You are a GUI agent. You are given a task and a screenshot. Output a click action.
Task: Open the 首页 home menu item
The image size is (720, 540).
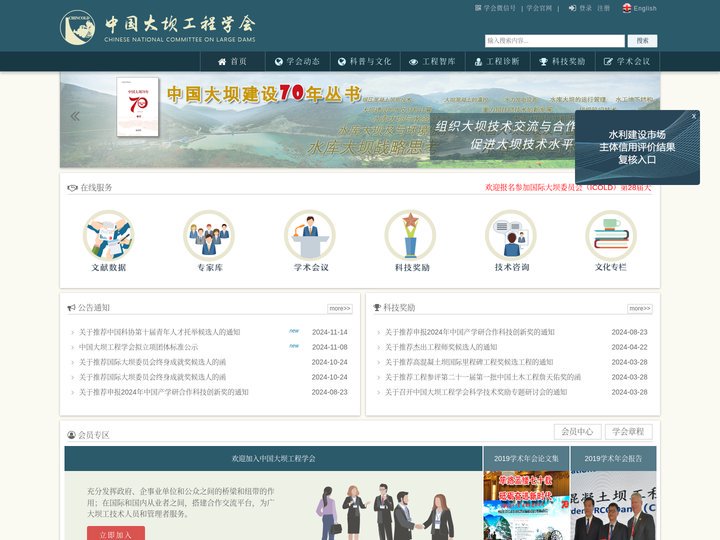(x=233, y=62)
